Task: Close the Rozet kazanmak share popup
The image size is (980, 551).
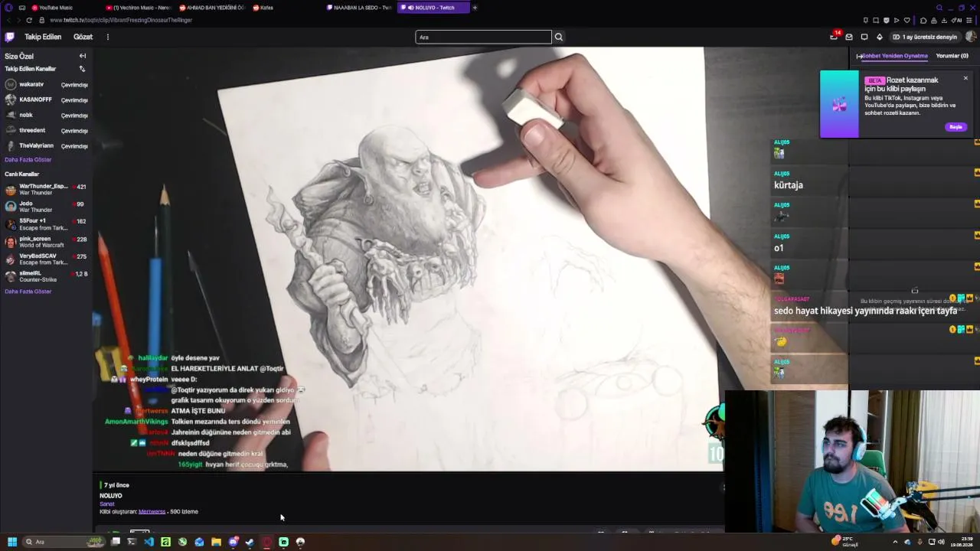Action: tap(965, 78)
